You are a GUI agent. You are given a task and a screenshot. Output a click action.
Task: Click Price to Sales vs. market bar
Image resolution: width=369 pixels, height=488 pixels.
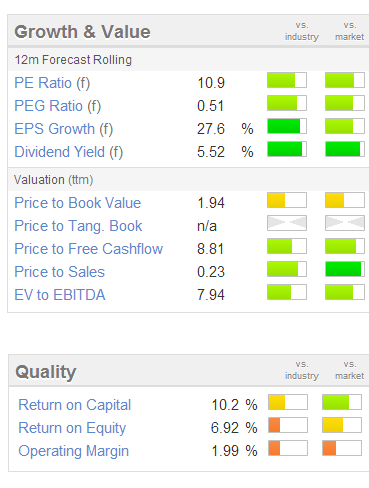pos(345,269)
